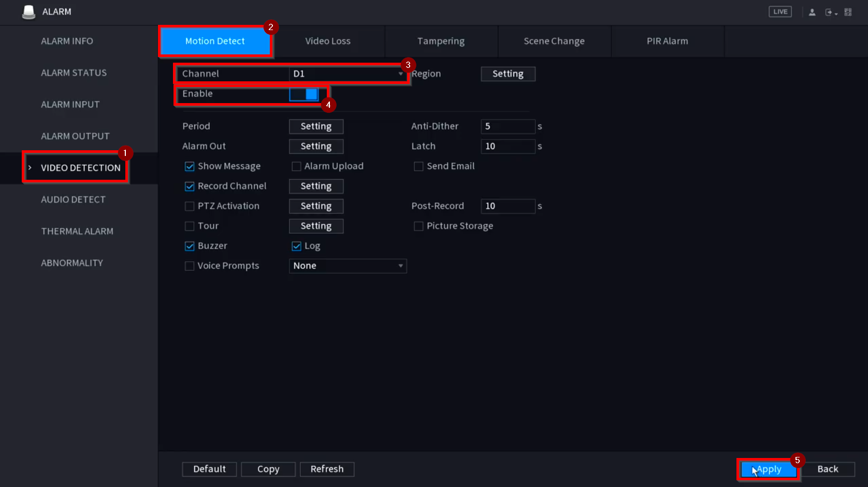Viewport: 868px width, 487px height.
Task: Enable the Send Email checkbox
Action: pos(418,166)
